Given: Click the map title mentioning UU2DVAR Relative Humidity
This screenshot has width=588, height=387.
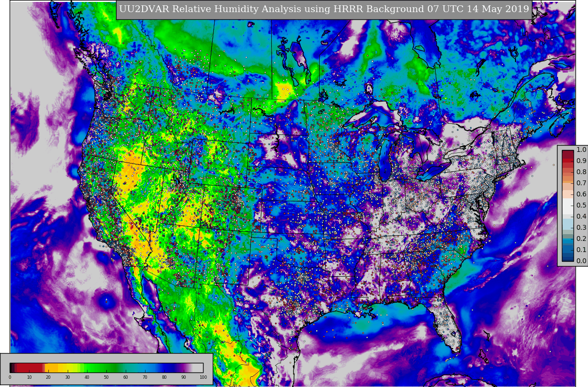Looking at the screenshot, I should [x=324, y=9].
